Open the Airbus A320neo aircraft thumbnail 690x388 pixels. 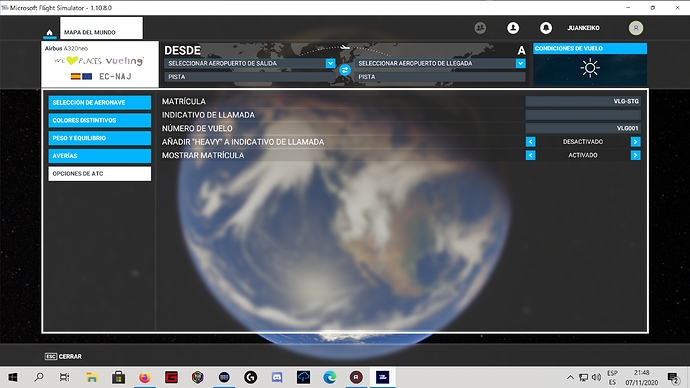[100, 64]
